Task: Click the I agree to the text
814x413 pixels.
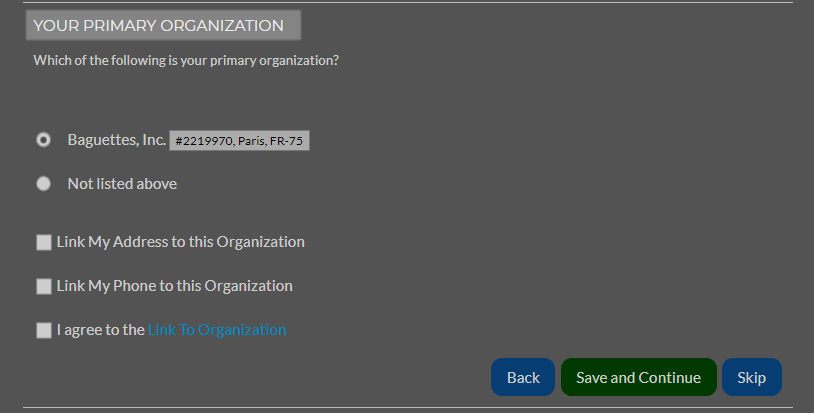Action: (x=101, y=330)
